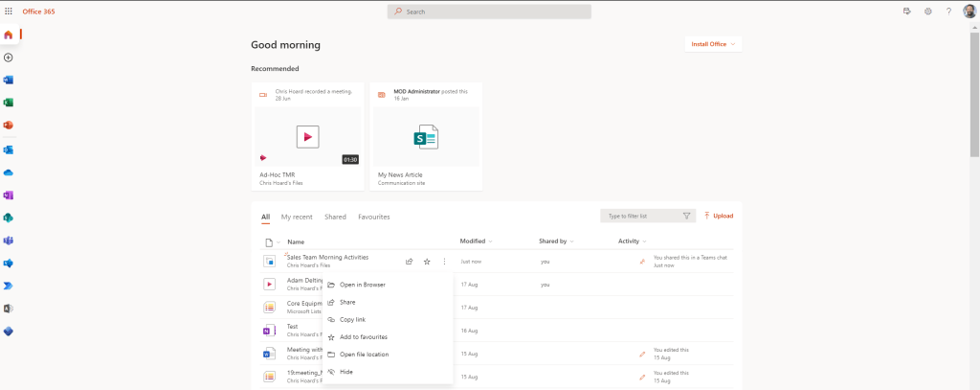This screenshot has width=980, height=390.
Task: Open the PowerPoint app icon
Action: pyautogui.click(x=9, y=126)
